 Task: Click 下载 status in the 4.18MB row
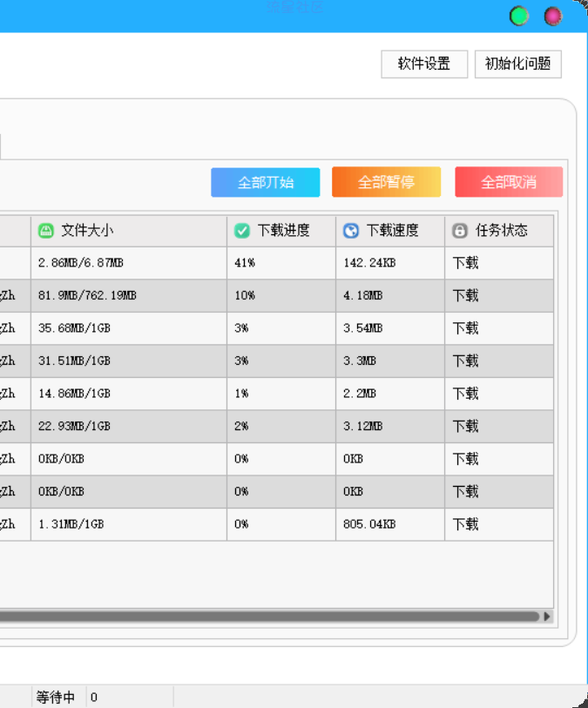[499, 296]
